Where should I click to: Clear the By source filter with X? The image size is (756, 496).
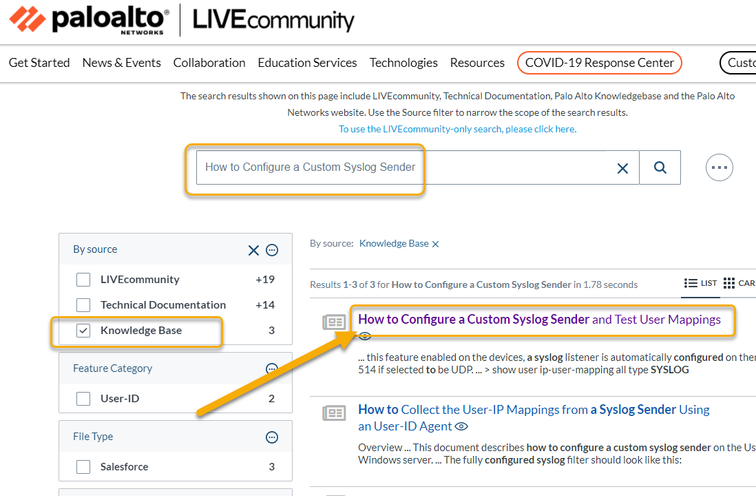point(254,250)
